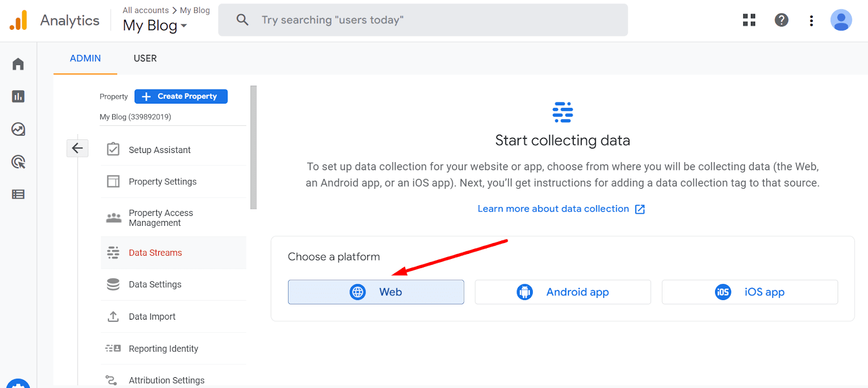
Task: Open Reporting Identity menu item
Action: coord(174,348)
